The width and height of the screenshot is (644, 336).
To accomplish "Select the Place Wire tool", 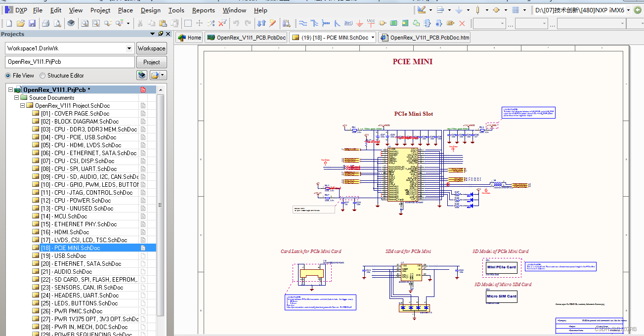I will click(304, 22).
